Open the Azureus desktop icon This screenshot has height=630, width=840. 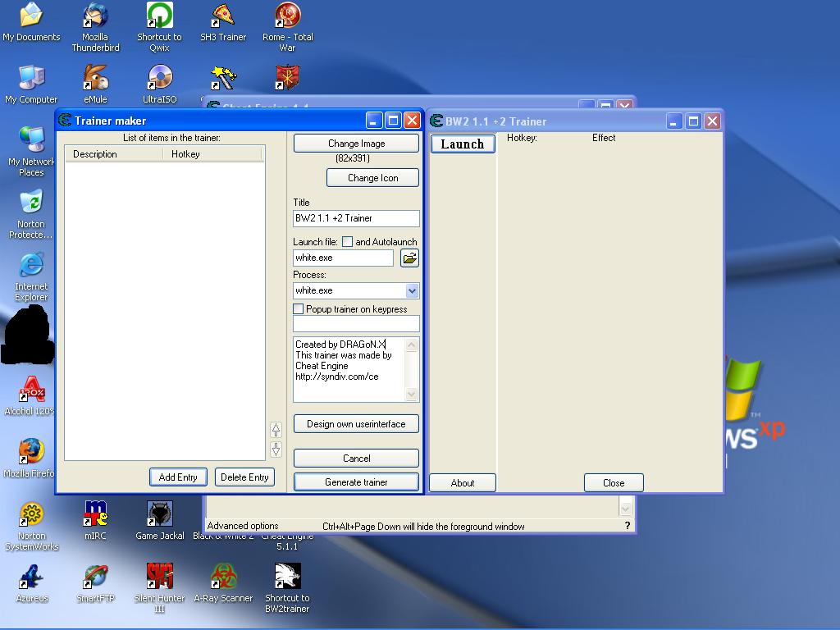coord(31,577)
